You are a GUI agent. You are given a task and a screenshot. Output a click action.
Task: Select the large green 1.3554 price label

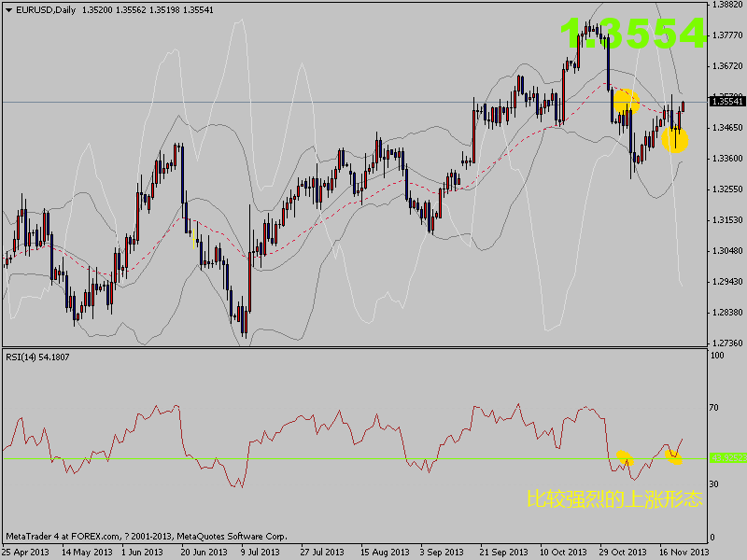point(633,34)
